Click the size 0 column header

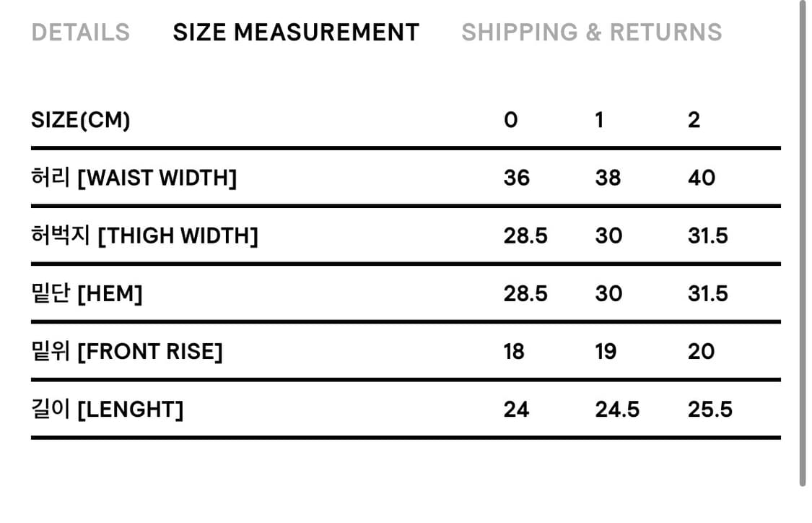(x=510, y=120)
